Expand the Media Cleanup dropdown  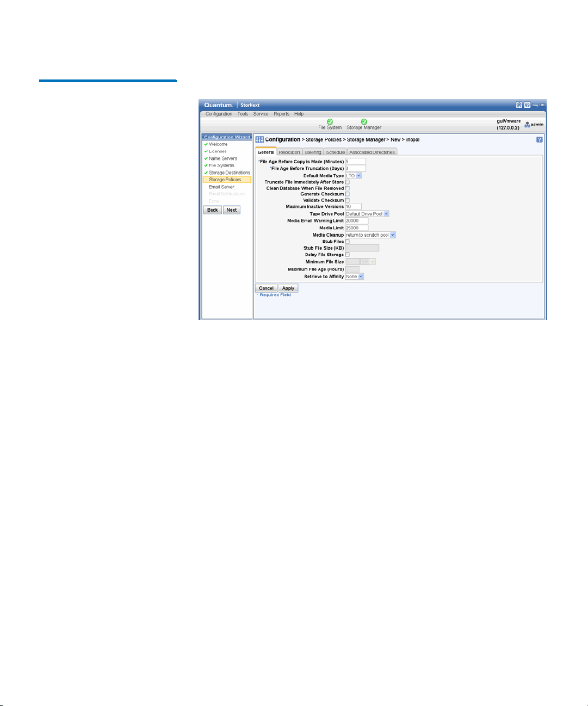[x=370, y=235]
